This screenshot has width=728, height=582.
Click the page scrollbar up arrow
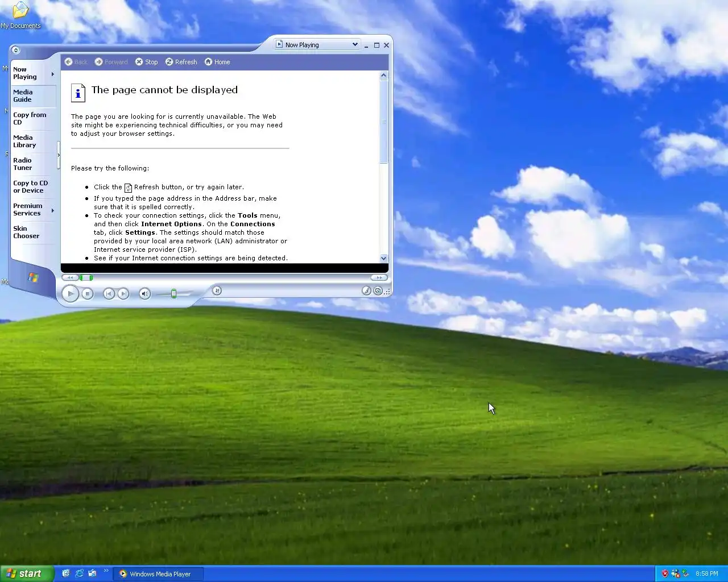point(383,76)
